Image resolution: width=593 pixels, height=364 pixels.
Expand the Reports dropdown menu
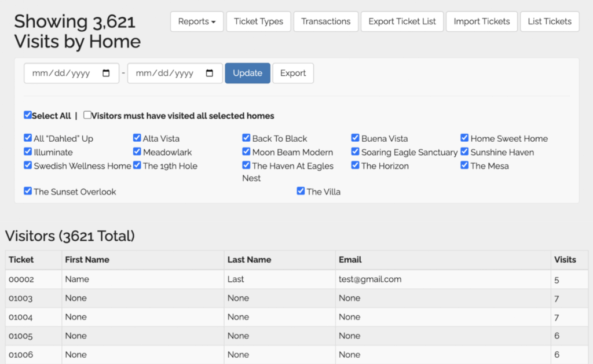point(196,21)
